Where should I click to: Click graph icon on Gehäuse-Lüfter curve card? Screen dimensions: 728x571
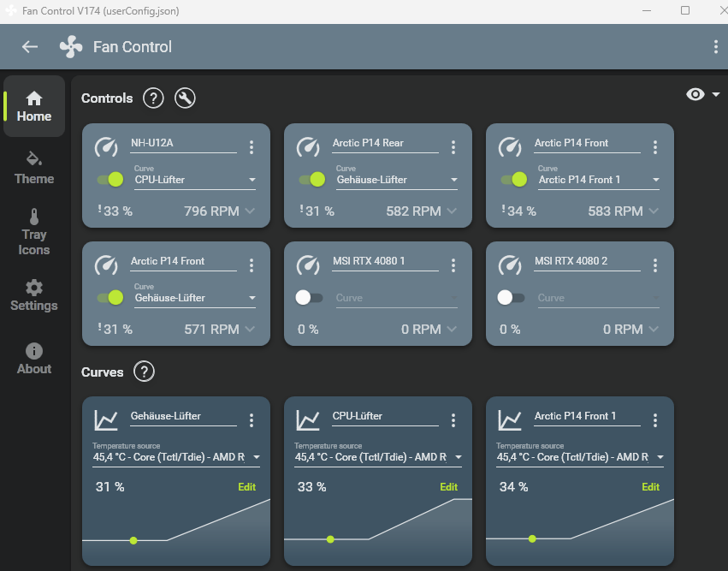point(106,420)
